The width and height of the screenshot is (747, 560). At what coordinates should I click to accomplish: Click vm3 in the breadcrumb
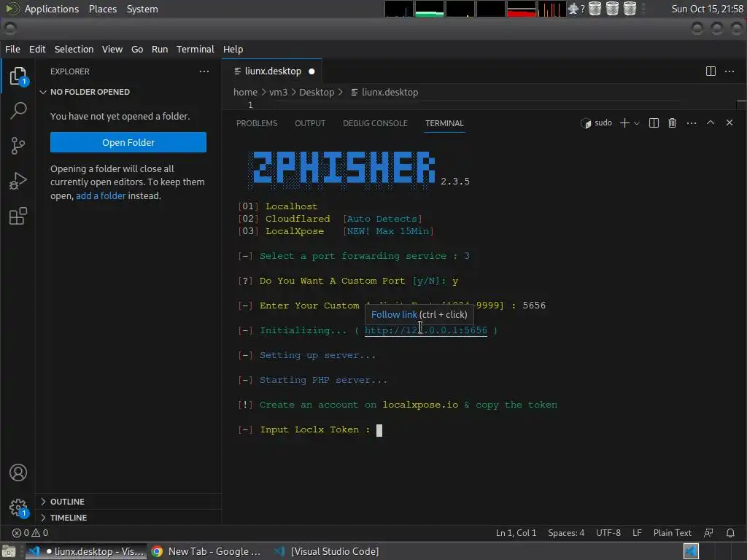[278, 93]
